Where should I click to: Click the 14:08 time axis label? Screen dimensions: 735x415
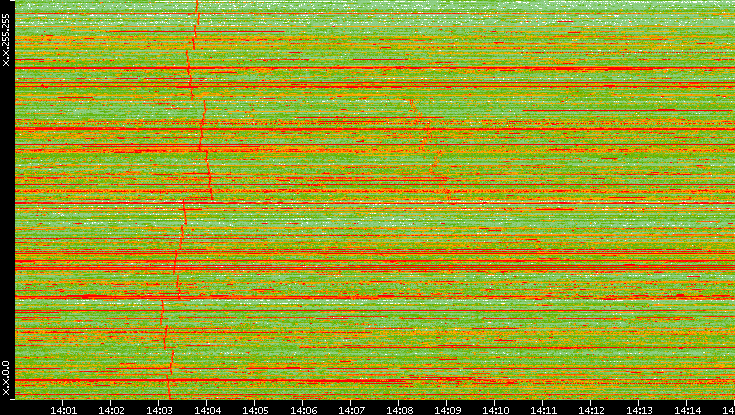[x=399, y=410]
